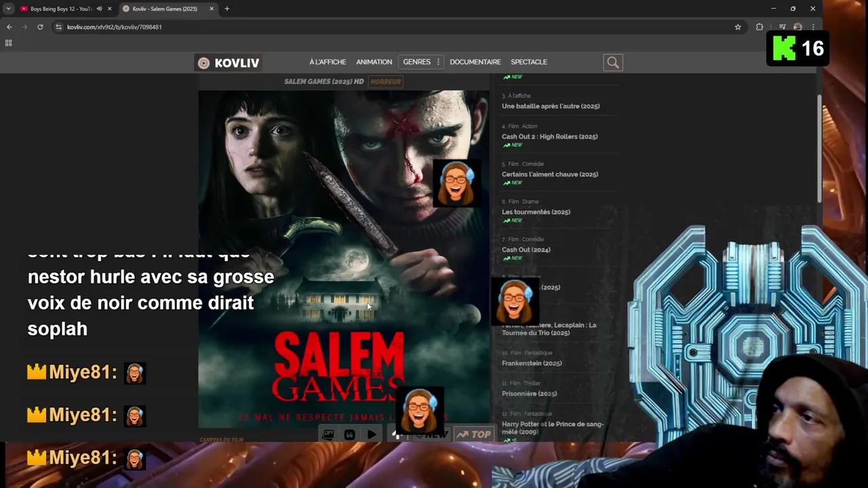Mute the YouTube tab via speaker icon

click(x=99, y=9)
